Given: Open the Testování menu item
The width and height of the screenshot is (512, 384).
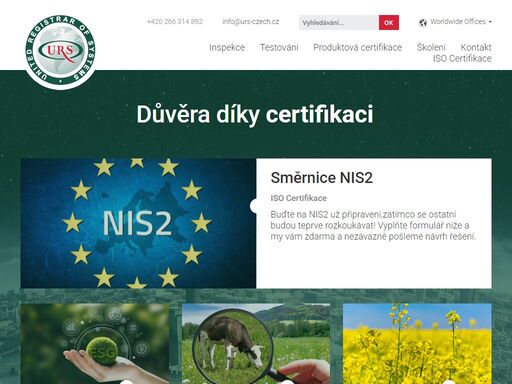Looking at the screenshot, I should [279, 47].
